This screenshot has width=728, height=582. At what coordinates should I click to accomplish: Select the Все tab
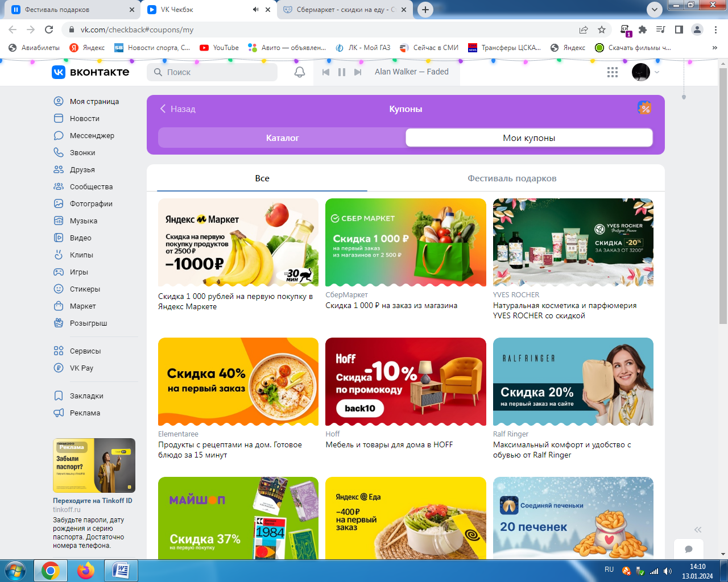(x=262, y=178)
